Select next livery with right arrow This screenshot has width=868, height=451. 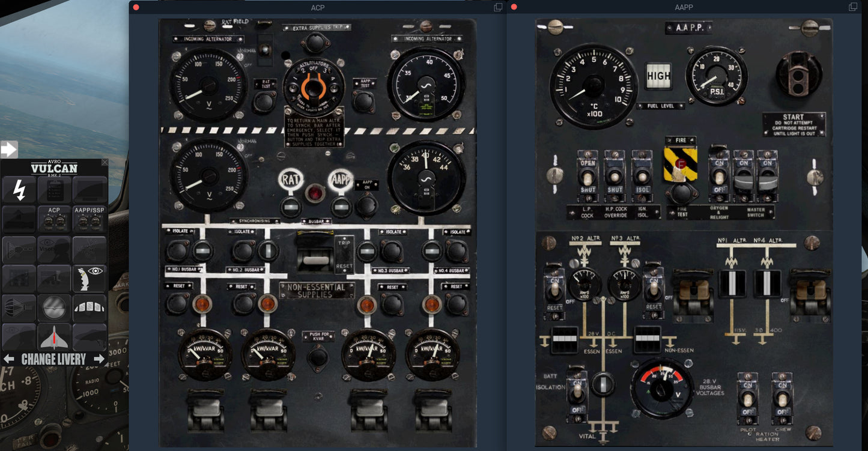(x=99, y=359)
